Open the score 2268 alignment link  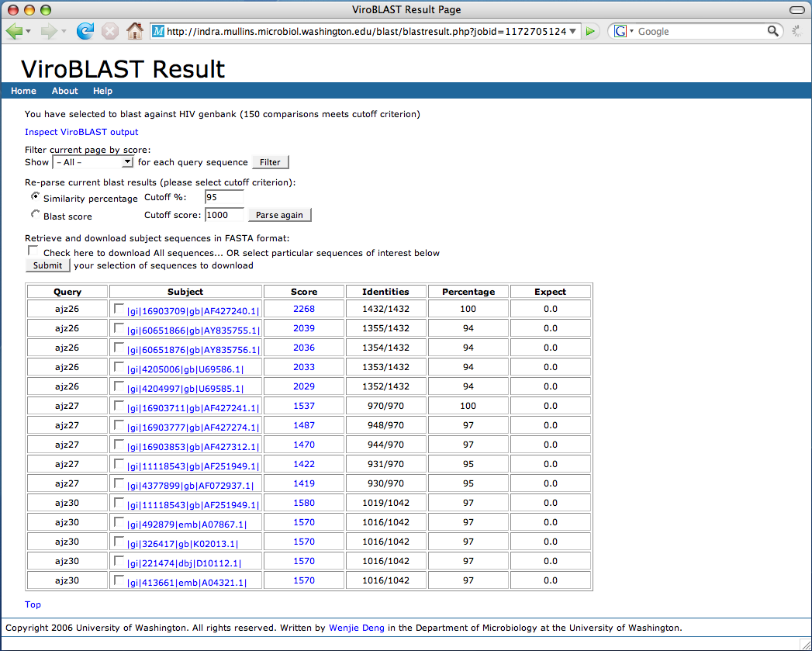pyautogui.click(x=303, y=309)
